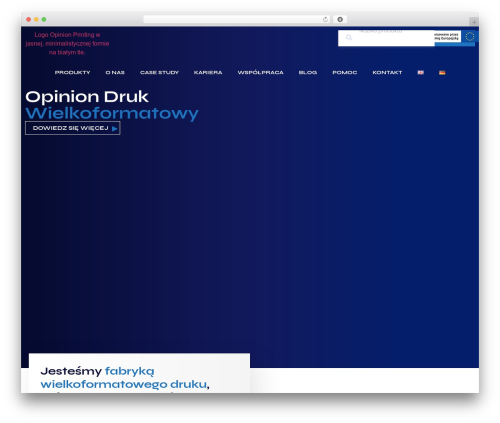Open the European Union flag banner
The width and height of the screenshot is (500, 423).
455,36
